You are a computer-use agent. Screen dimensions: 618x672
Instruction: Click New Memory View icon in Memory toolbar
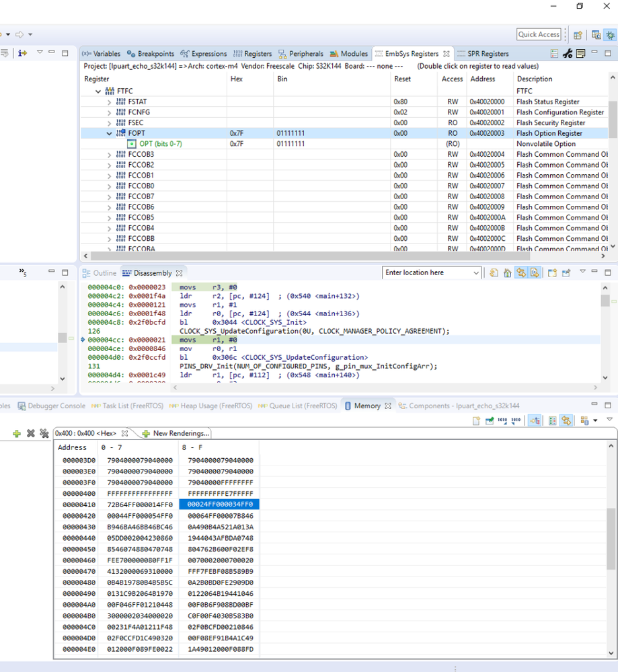pyautogui.click(x=476, y=421)
